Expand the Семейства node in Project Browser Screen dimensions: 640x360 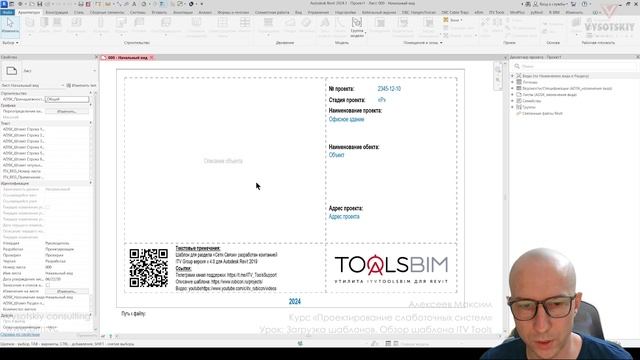point(513,101)
